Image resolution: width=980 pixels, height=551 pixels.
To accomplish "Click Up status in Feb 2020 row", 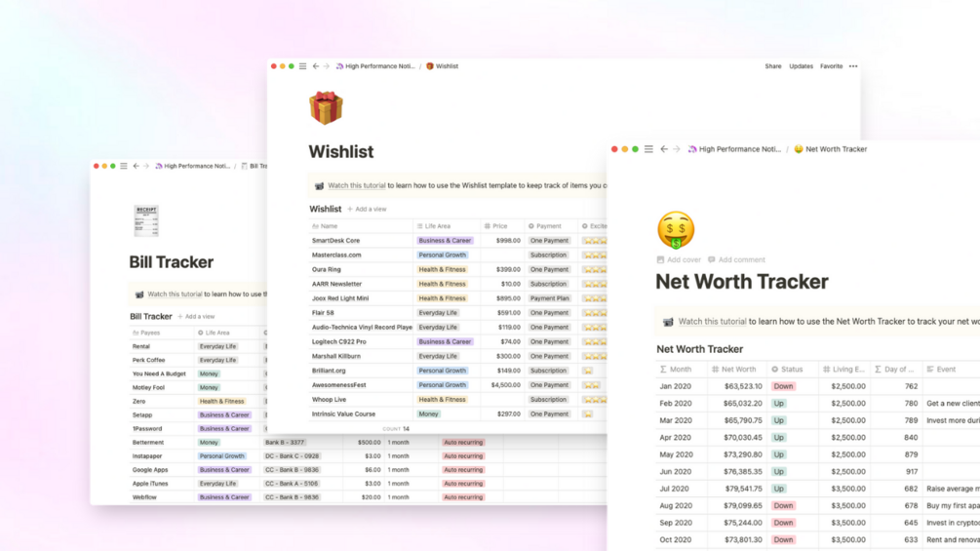I will pyautogui.click(x=779, y=404).
